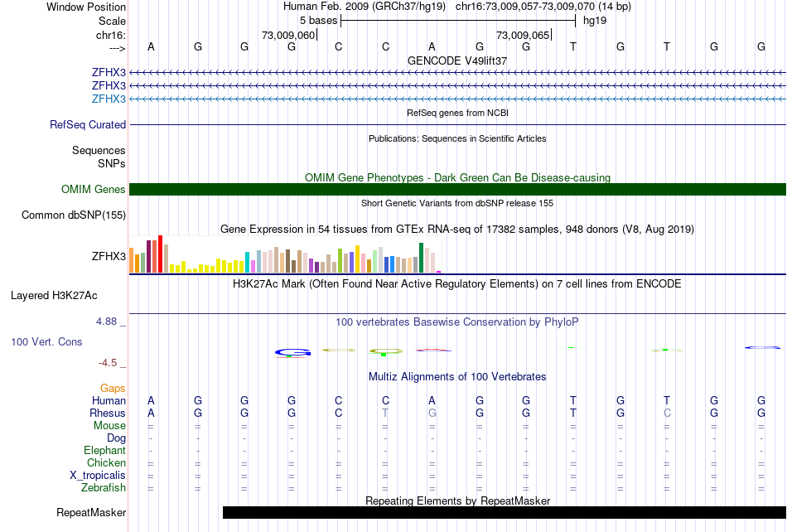Click the Rhesus species label
Viewport: 787px width, 532px height.
108,413
